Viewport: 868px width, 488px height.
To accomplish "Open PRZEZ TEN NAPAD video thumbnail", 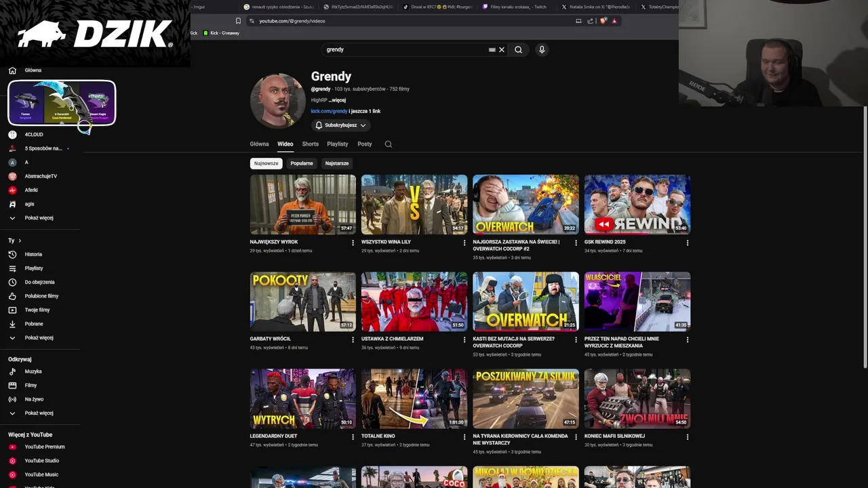I will point(637,302).
